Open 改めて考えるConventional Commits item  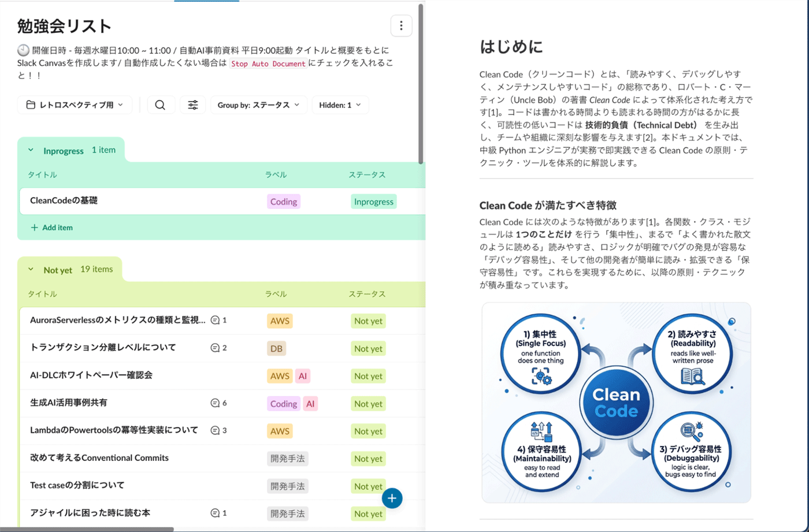[x=99, y=458]
